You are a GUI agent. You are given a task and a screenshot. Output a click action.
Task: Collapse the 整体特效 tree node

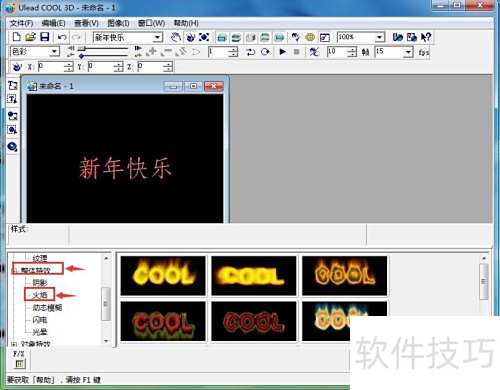[15, 270]
